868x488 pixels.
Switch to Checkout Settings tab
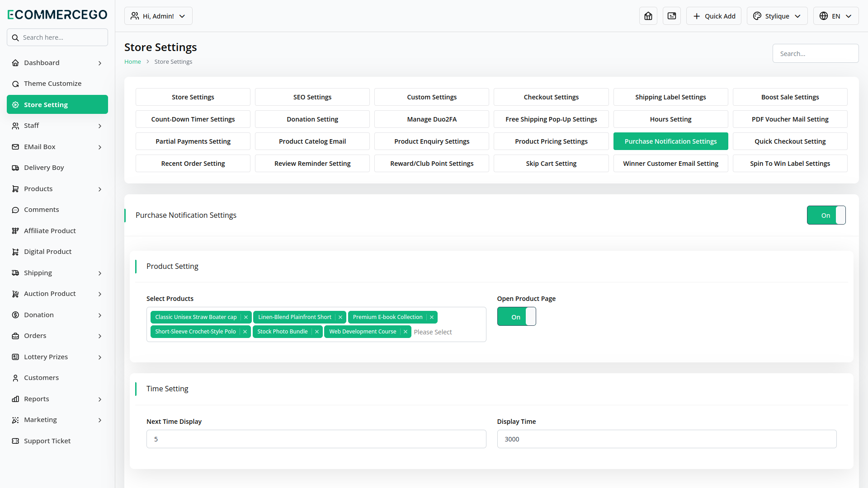551,97
